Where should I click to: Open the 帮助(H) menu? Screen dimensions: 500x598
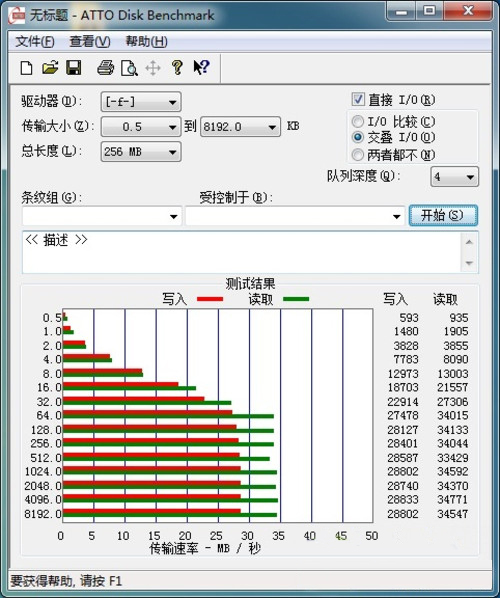(x=146, y=42)
